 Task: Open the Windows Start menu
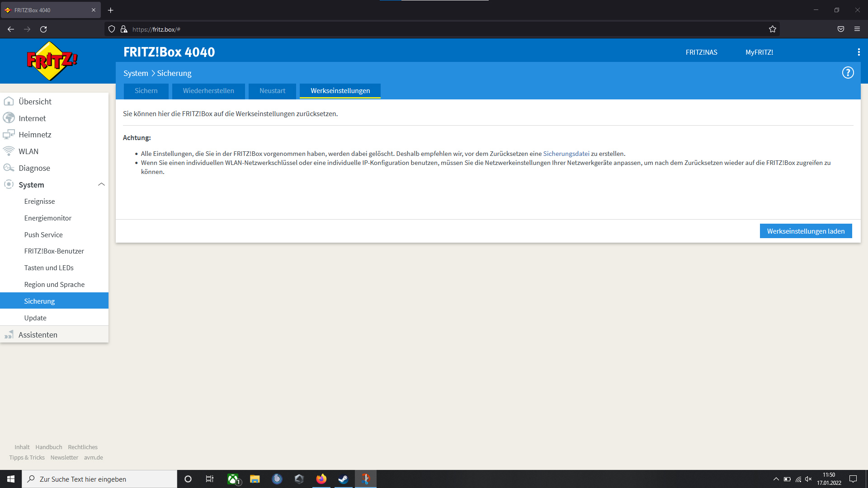(11, 479)
